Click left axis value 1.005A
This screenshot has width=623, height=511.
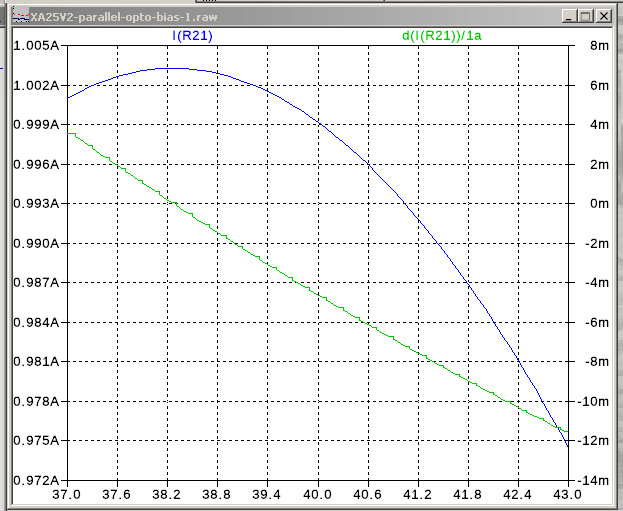point(36,46)
